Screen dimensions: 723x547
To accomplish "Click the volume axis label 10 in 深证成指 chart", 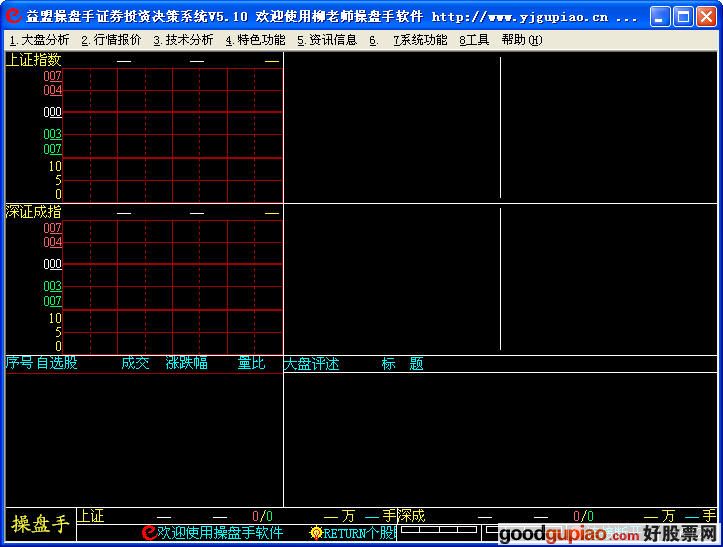I will click(x=55, y=318).
